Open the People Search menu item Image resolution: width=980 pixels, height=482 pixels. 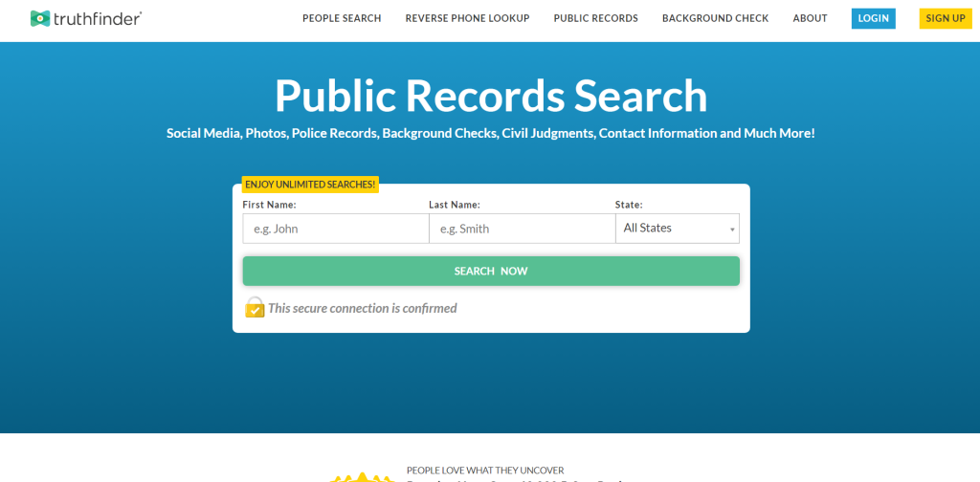tap(342, 18)
